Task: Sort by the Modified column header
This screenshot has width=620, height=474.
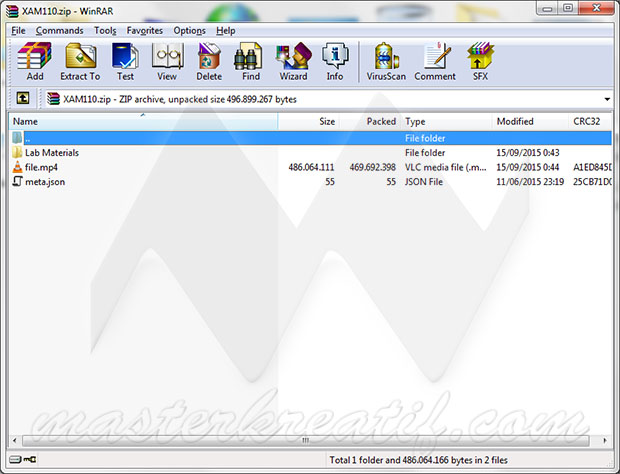Action: 530,121
